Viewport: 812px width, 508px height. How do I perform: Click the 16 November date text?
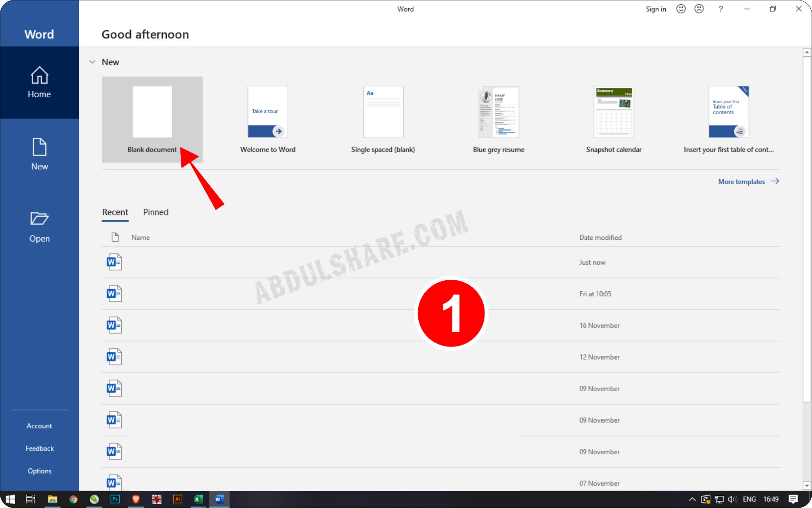[x=599, y=325]
